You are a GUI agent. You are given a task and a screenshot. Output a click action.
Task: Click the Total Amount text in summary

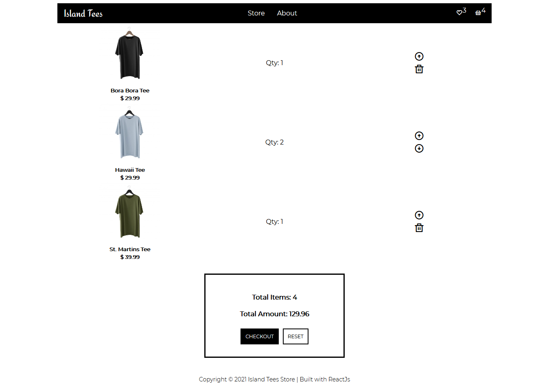tap(274, 314)
